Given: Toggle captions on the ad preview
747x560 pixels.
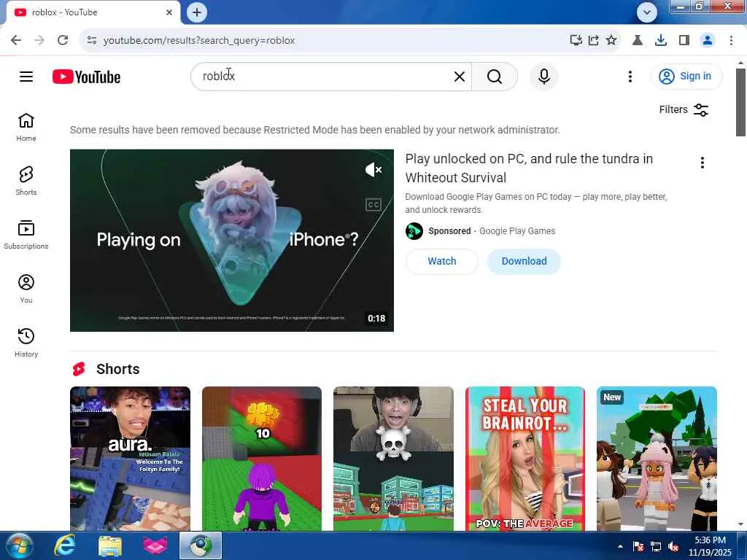Looking at the screenshot, I should (373, 205).
